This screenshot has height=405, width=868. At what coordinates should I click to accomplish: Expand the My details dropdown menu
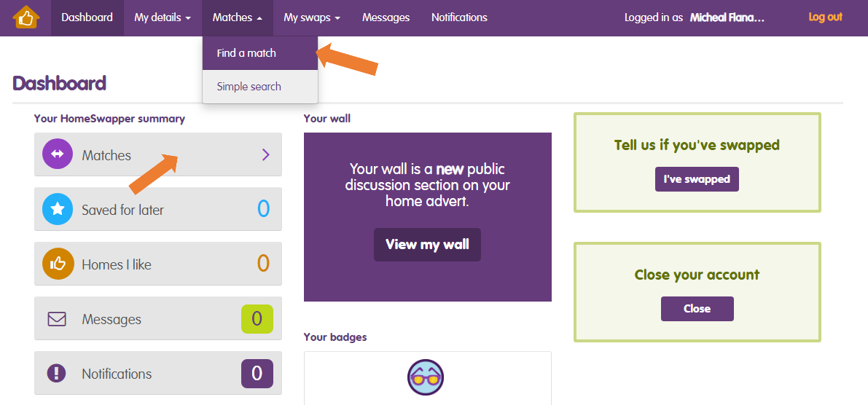163,17
